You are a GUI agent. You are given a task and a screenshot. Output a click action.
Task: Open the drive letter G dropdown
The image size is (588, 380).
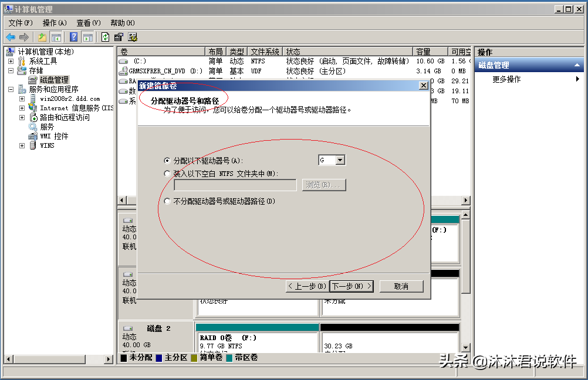[x=340, y=160]
